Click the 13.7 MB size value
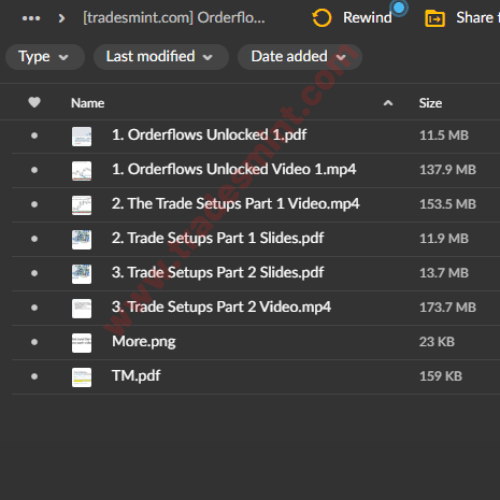 (444, 273)
